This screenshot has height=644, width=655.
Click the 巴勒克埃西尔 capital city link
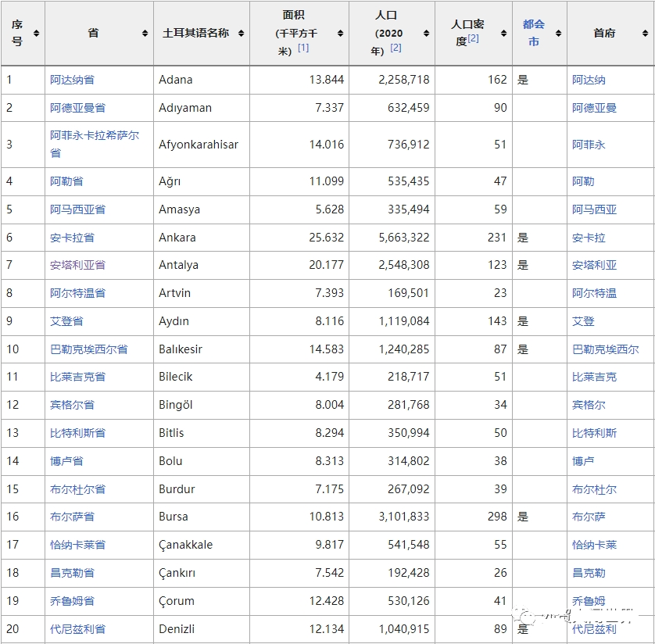tap(605, 349)
